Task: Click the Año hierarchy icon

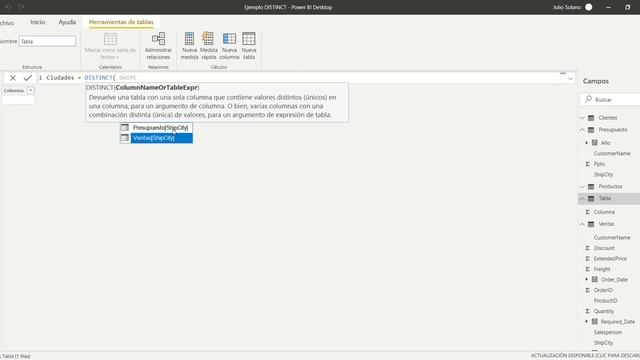Action: [x=595, y=142]
